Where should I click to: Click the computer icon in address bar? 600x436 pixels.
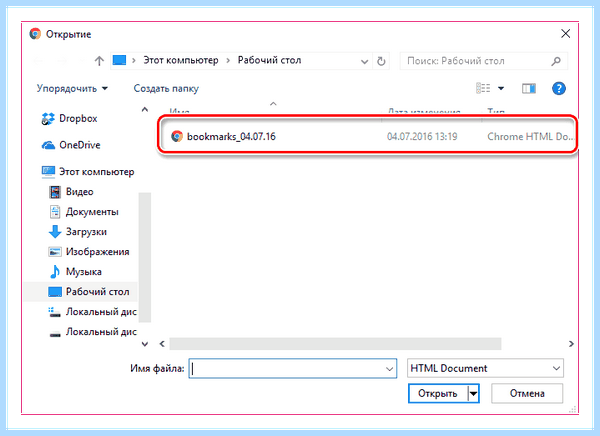(x=119, y=60)
